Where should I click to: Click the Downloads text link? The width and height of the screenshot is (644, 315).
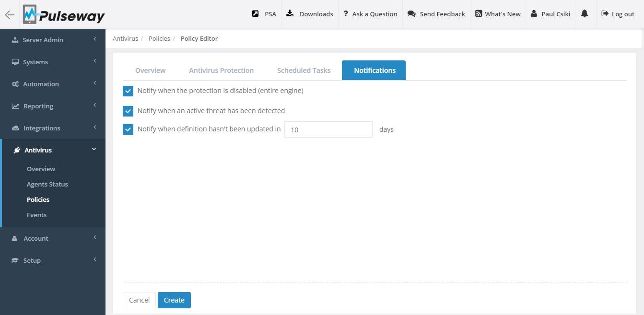click(316, 14)
